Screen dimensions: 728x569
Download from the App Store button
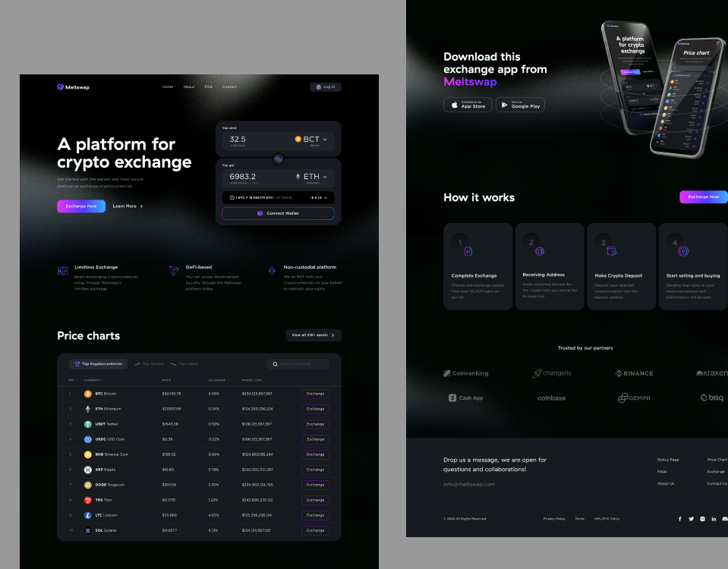click(468, 105)
